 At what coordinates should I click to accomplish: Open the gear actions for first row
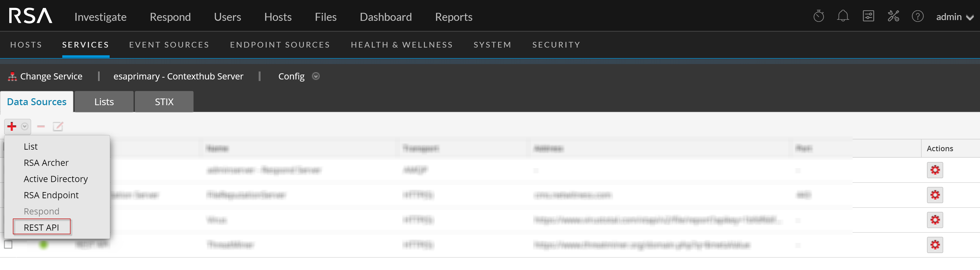[x=935, y=170]
